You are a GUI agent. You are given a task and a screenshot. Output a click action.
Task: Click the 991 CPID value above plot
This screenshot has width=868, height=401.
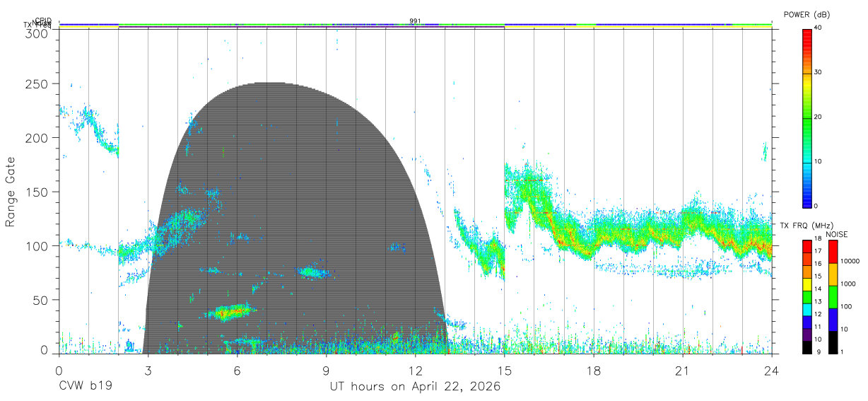415,21
